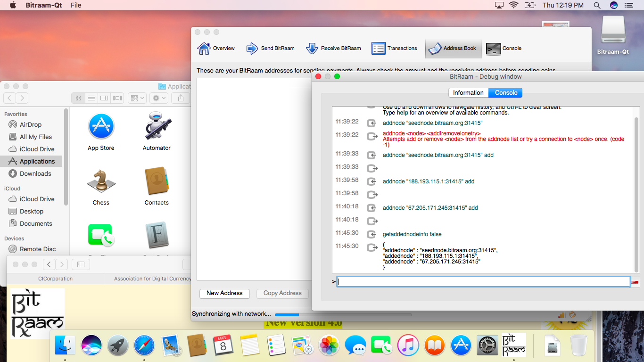The image size is (644, 362).
Task: Switch Finder to list view
Action: [91, 98]
